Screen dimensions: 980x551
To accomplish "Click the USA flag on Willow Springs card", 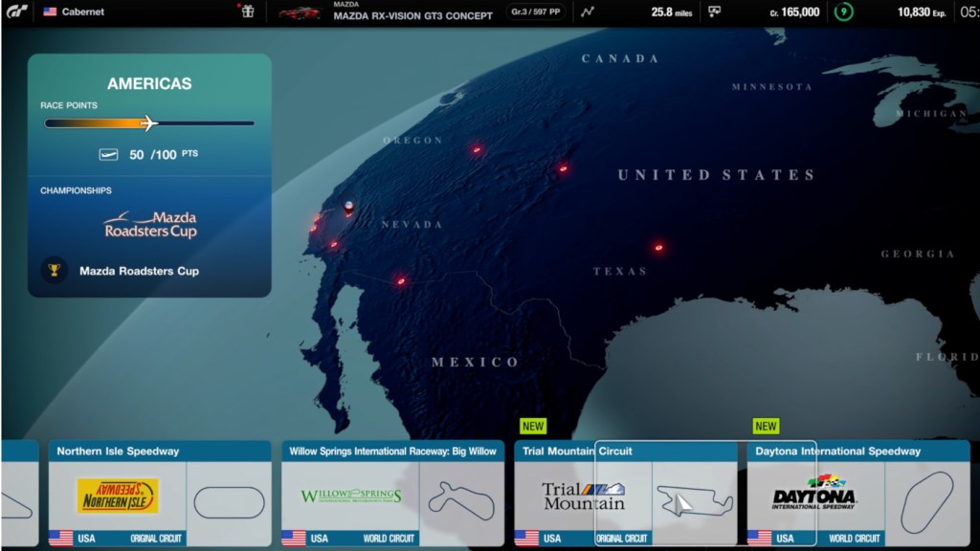I will pos(294,538).
